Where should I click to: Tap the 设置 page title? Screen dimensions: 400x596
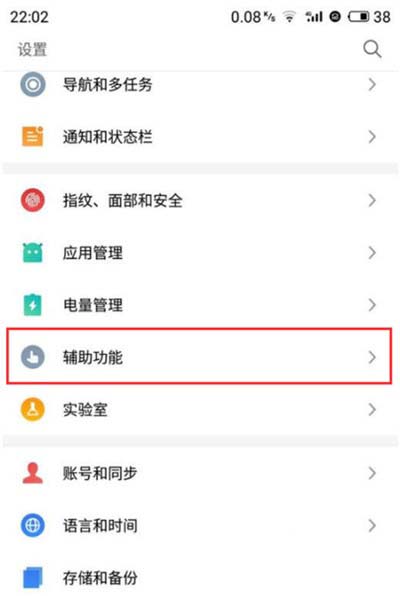coord(32,49)
